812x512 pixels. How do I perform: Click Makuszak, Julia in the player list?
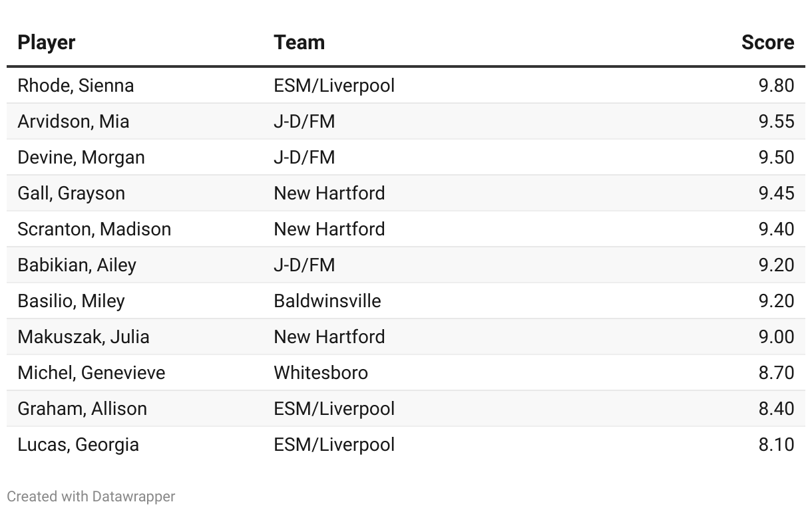point(83,337)
